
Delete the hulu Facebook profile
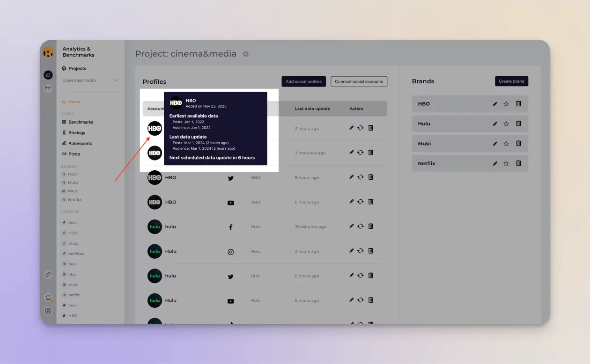tap(371, 226)
